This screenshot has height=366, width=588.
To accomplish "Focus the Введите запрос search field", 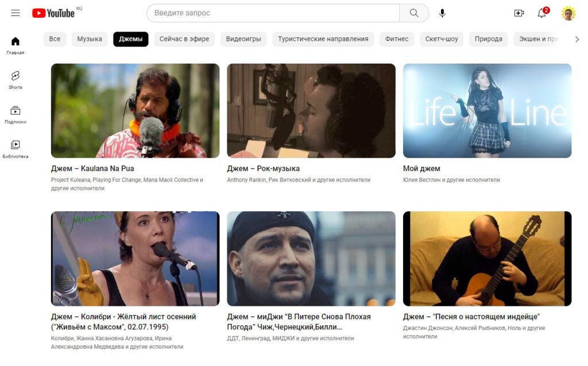I will [x=273, y=13].
